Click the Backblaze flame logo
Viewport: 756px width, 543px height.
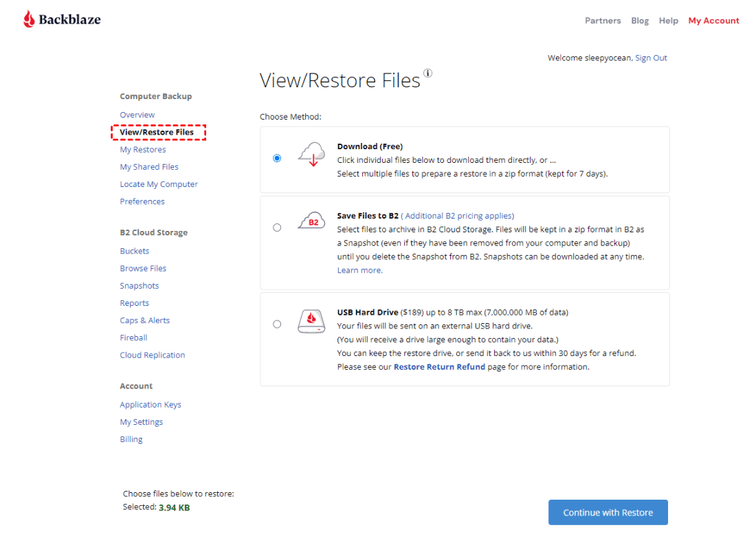click(29, 19)
